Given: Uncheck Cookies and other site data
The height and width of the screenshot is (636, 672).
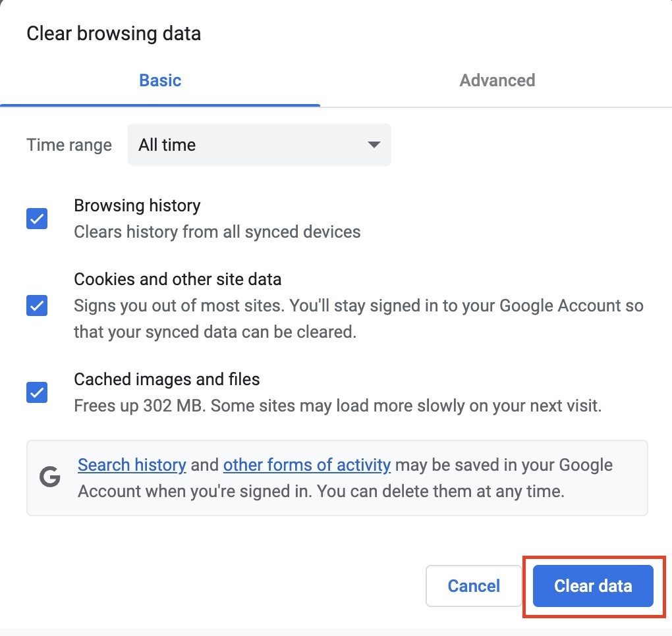Looking at the screenshot, I should coord(37,305).
